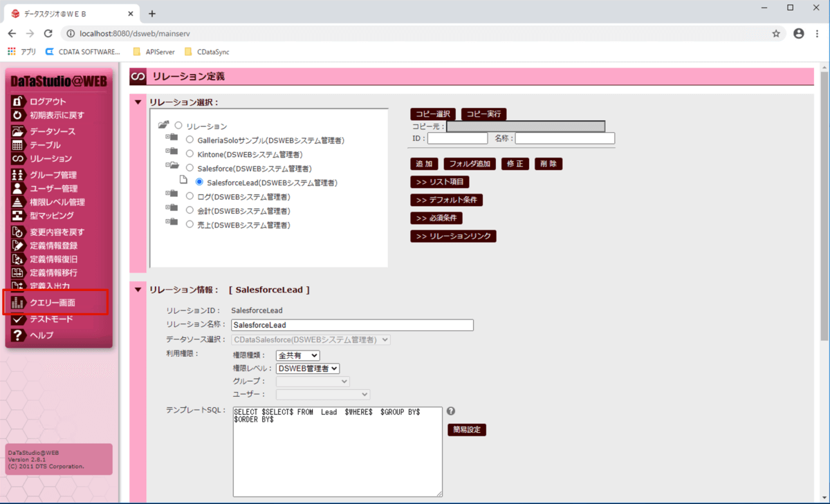
Task: Expand the 売上 folder node
Action: pos(167,222)
